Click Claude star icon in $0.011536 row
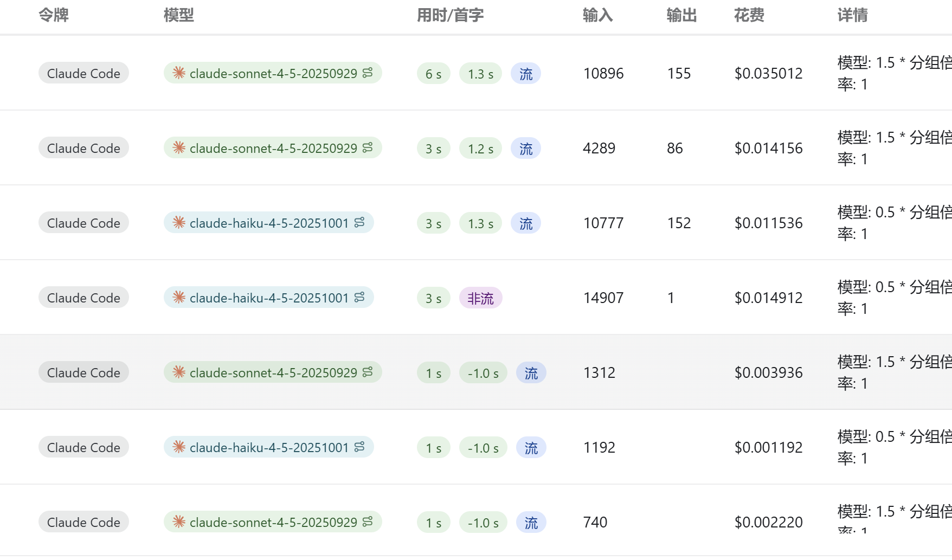Viewport: 952px width, 560px height. 179,222
